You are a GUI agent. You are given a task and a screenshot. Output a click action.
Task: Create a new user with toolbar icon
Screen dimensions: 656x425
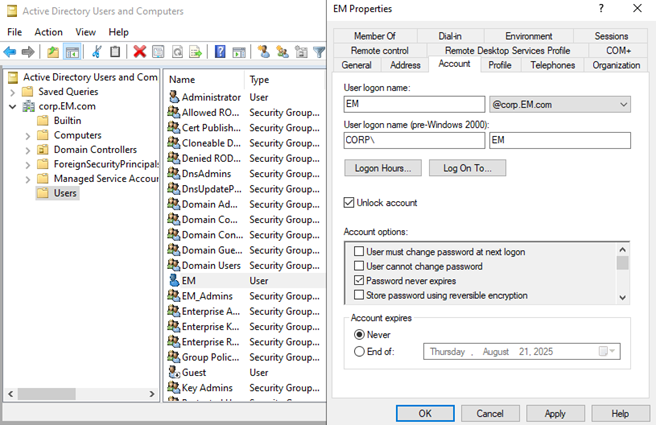click(264, 52)
